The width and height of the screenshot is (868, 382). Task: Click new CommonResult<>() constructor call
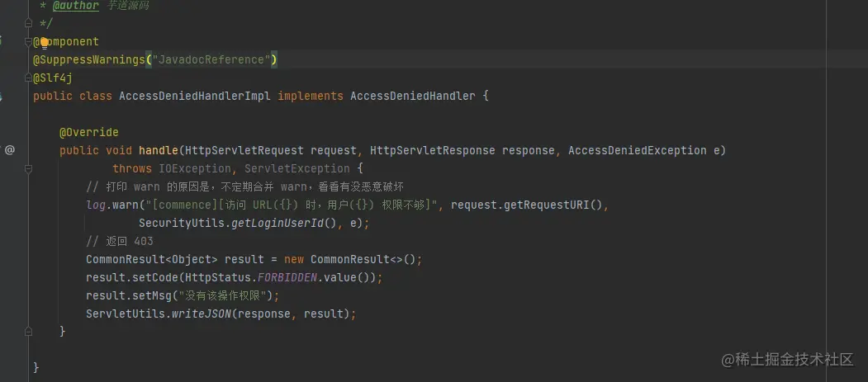point(350,259)
